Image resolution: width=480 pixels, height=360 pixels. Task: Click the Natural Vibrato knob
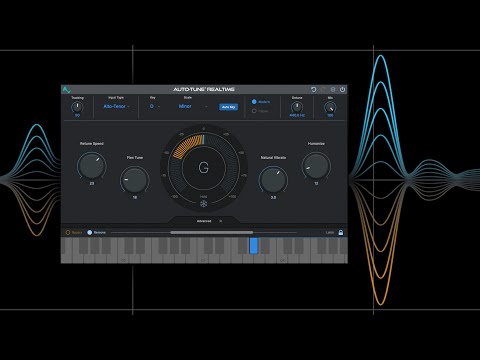[x=273, y=180]
